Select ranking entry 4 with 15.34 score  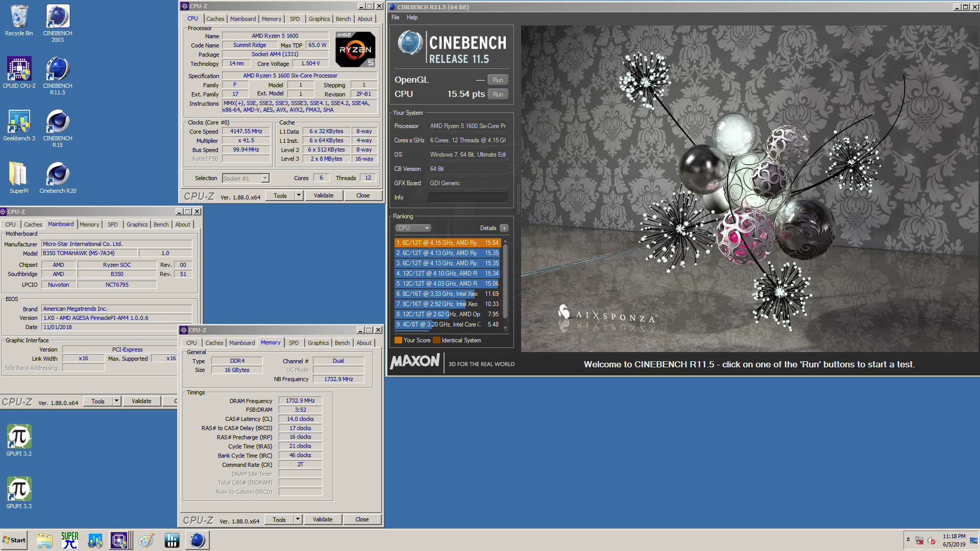click(448, 273)
